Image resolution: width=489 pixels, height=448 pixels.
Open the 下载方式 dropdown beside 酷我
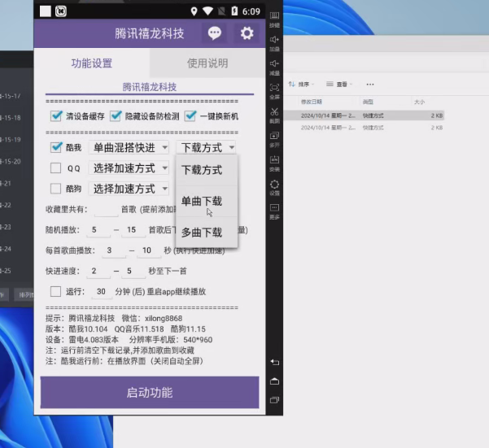click(206, 147)
